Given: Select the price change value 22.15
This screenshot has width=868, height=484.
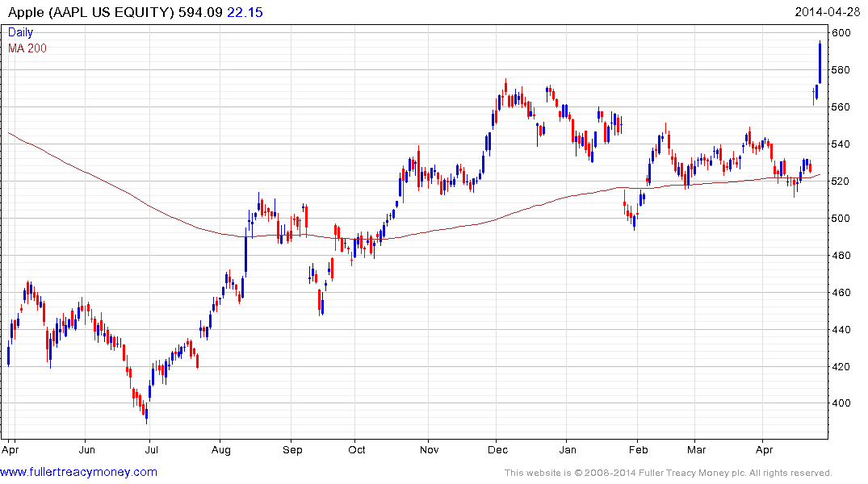Looking at the screenshot, I should tap(245, 12).
